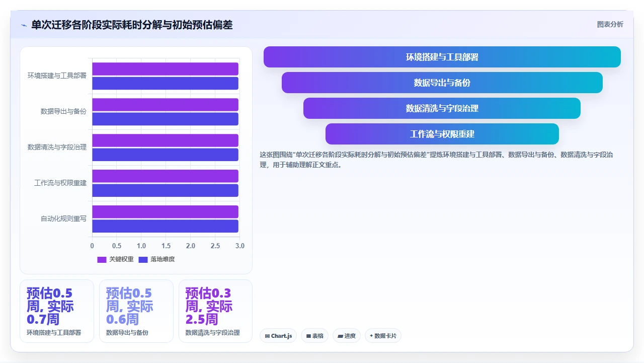Click the 关键权重 bar for 环境搭建与工具部署
The width and height of the screenshot is (644, 363).
coord(165,69)
